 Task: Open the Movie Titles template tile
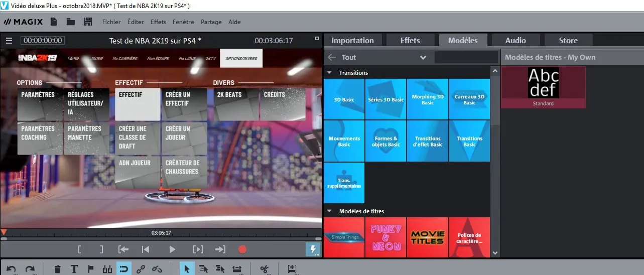(428, 237)
